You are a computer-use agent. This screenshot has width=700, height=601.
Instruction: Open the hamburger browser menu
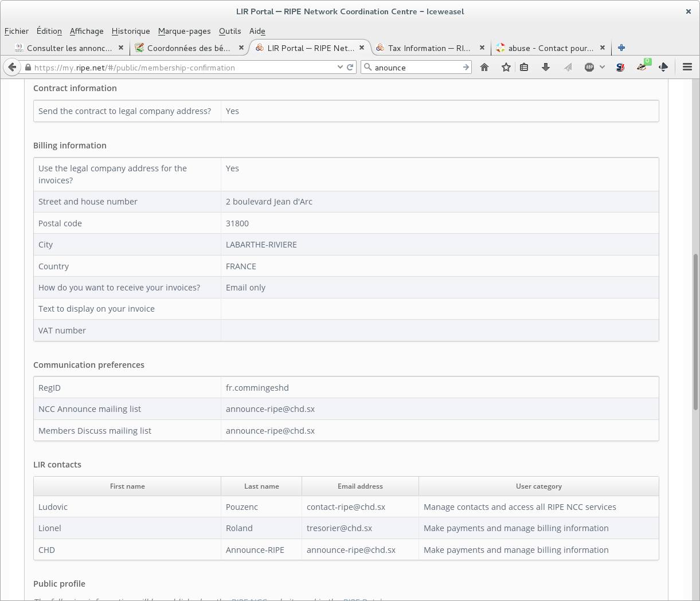687,67
